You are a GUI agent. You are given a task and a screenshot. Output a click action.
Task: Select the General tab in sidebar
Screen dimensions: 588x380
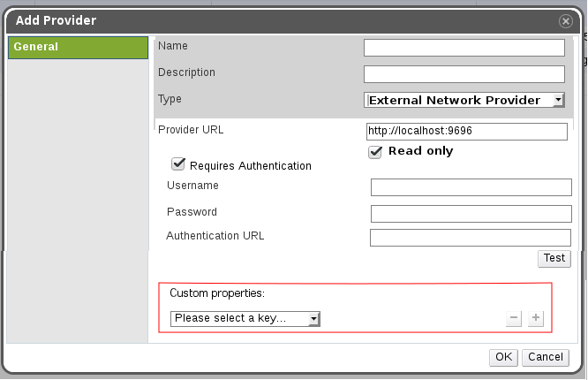pos(78,47)
